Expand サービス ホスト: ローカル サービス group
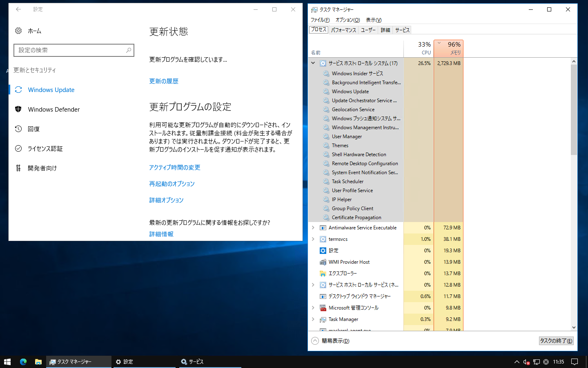Viewport: 588px width, 368px height. (x=313, y=285)
